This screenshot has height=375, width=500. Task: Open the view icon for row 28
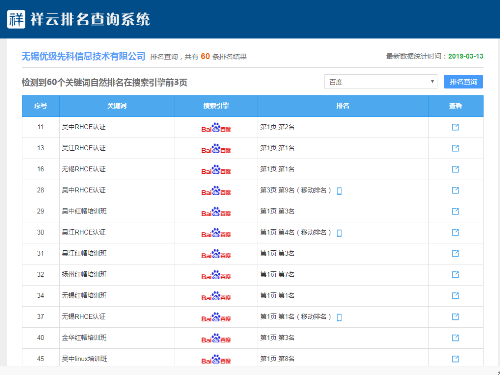455,190
